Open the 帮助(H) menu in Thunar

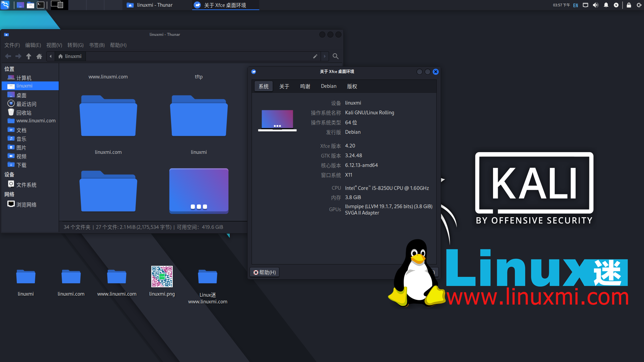tap(118, 45)
